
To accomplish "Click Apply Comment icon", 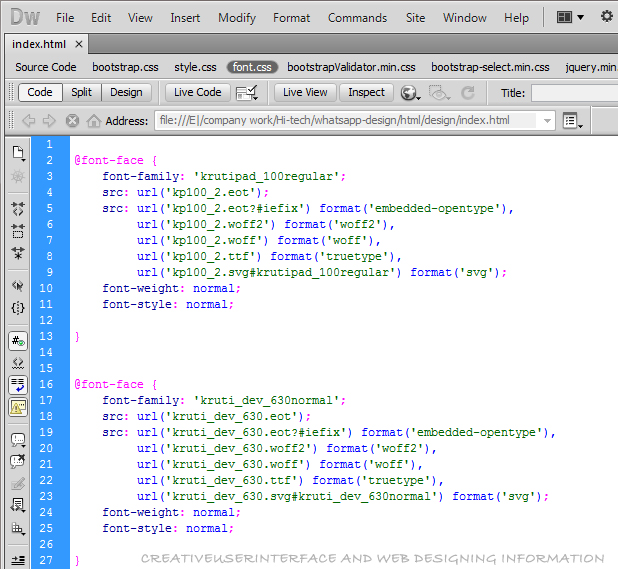I will 18,440.
